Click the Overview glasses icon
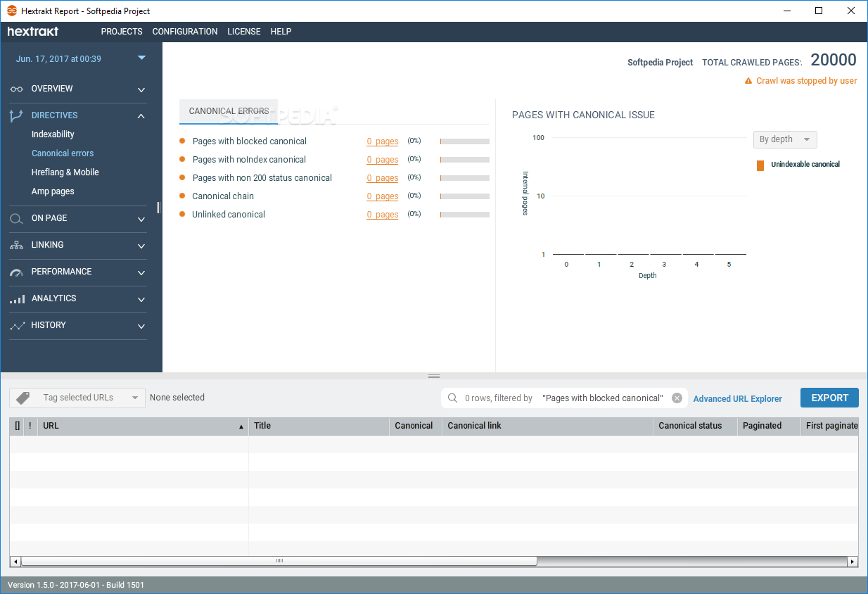 17,89
